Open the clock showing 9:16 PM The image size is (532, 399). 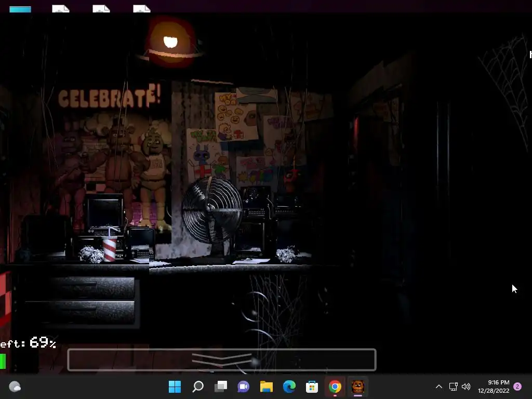pos(494,387)
